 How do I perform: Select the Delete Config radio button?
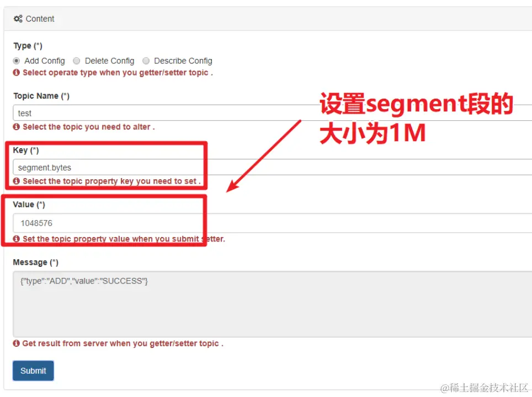tap(77, 61)
